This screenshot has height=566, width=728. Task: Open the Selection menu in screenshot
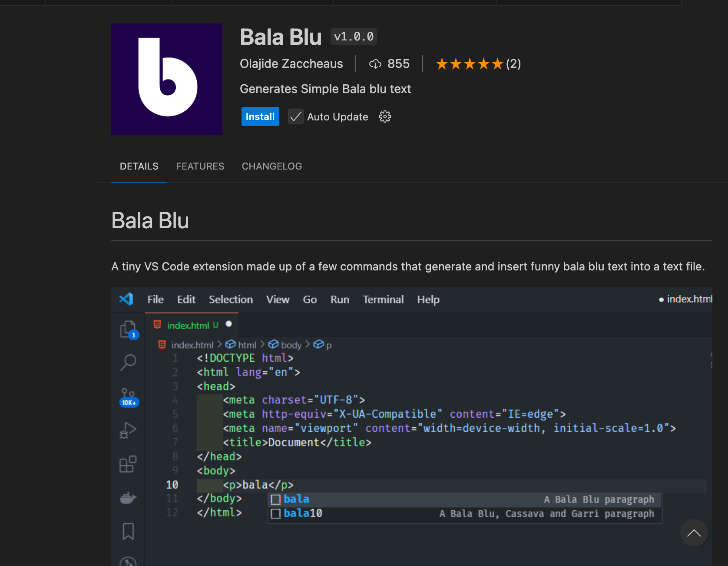(231, 300)
